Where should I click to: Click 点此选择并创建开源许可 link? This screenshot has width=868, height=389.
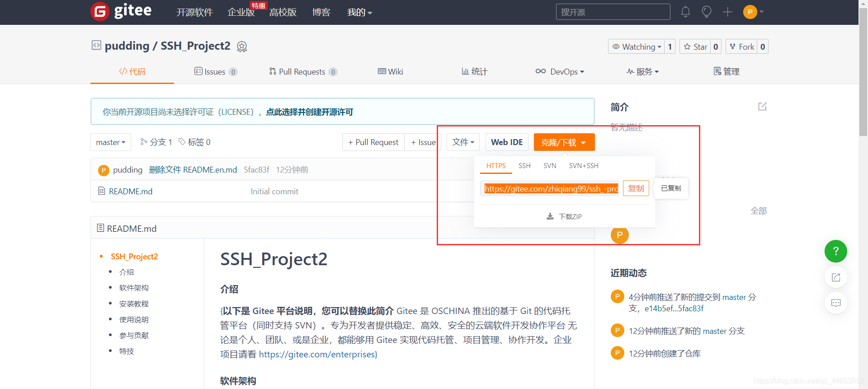click(310, 112)
